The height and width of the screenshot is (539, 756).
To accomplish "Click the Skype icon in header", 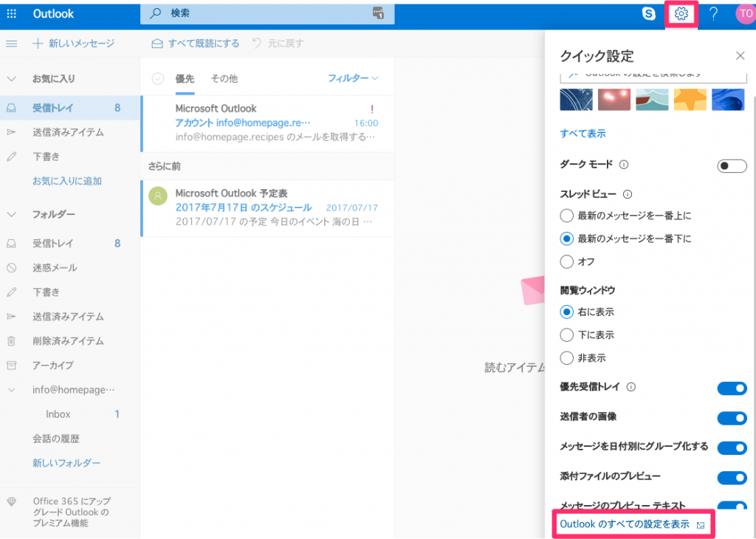I will click(x=649, y=13).
